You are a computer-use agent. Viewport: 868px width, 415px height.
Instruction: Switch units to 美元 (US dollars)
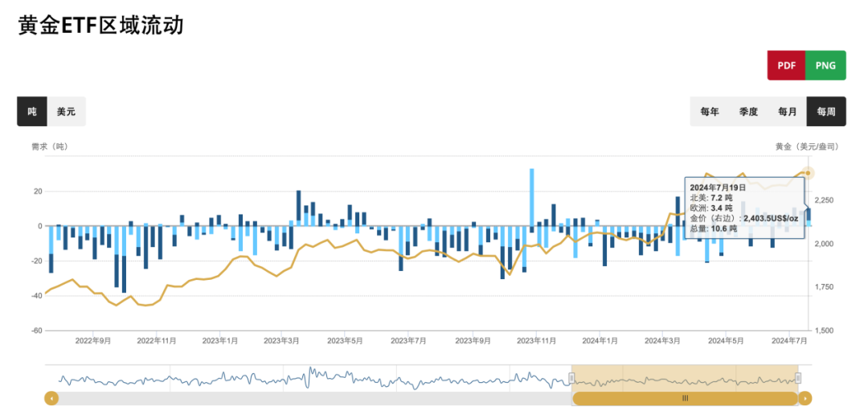tap(66, 112)
